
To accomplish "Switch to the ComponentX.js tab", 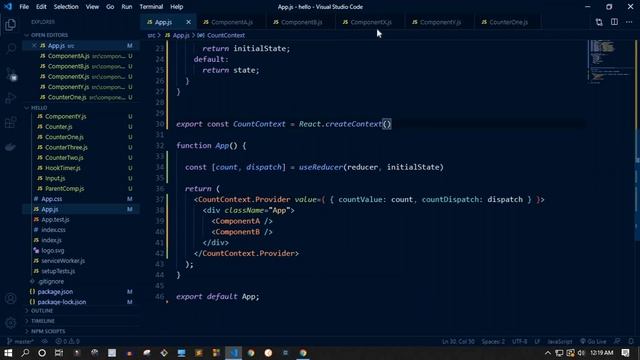I will tap(370, 22).
